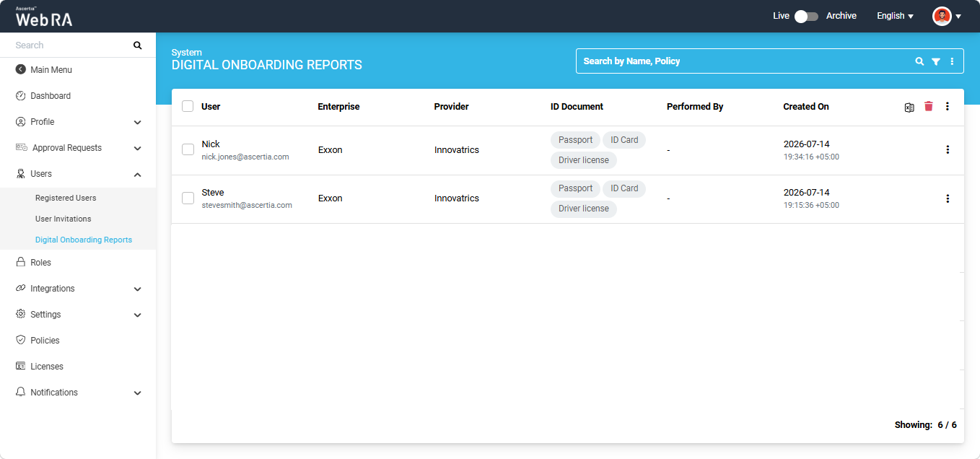
Task: Open the search bar three-dot options
Action: (x=953, y=61)
